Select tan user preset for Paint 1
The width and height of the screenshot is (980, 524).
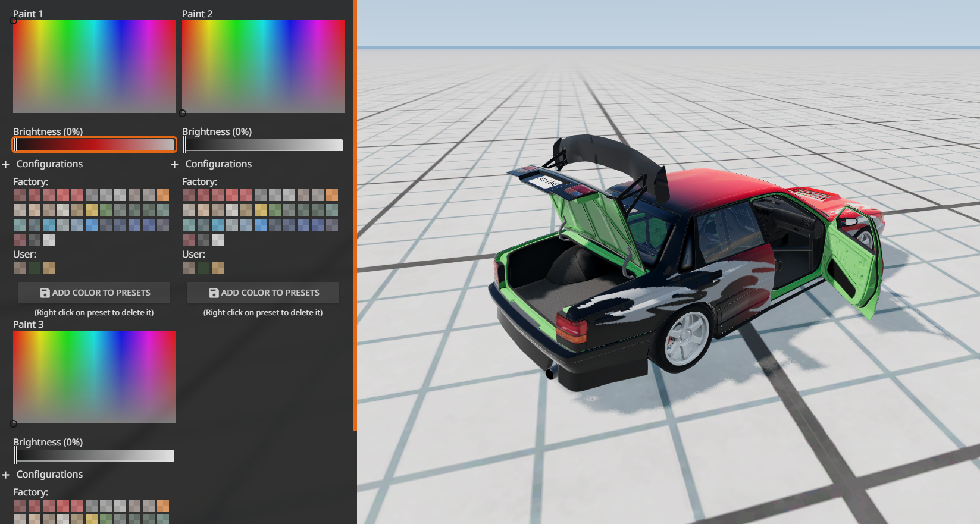pos(49,268)
